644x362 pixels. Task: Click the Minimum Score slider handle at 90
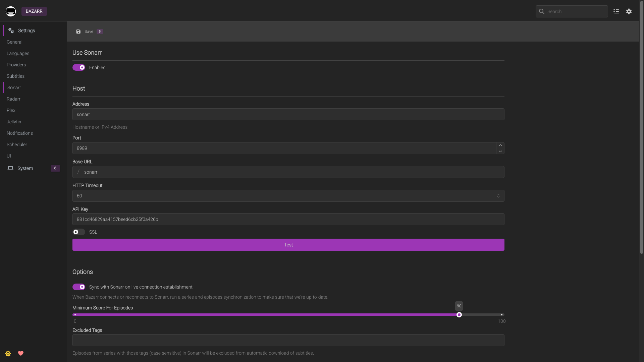[459, 315]
